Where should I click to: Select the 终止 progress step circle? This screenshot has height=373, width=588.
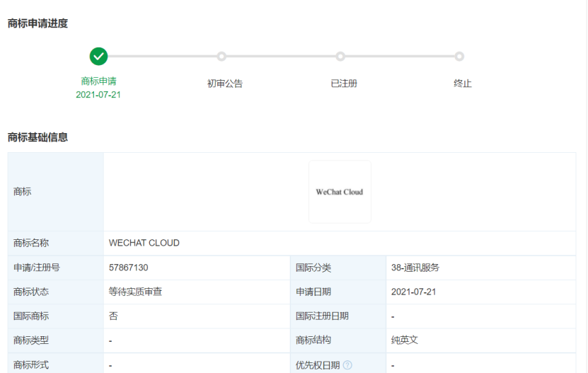pyautogui.click(x=459, y=57)
